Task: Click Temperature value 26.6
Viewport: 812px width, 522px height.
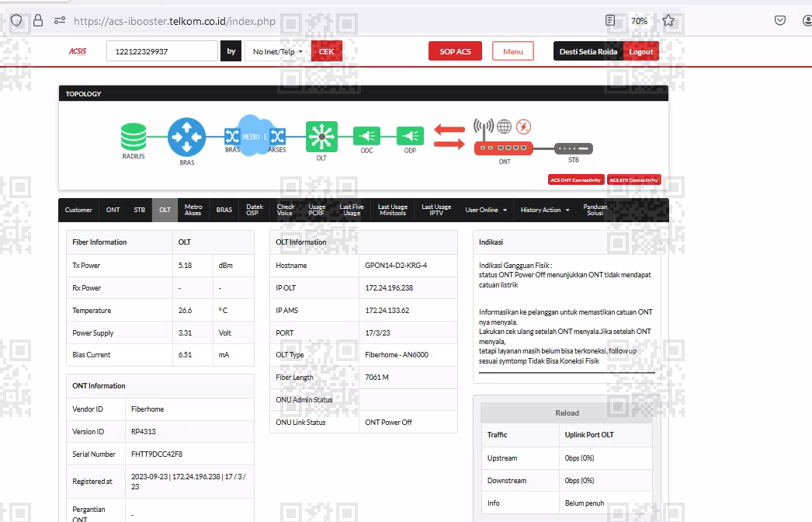Action: [x=185, y=311]
